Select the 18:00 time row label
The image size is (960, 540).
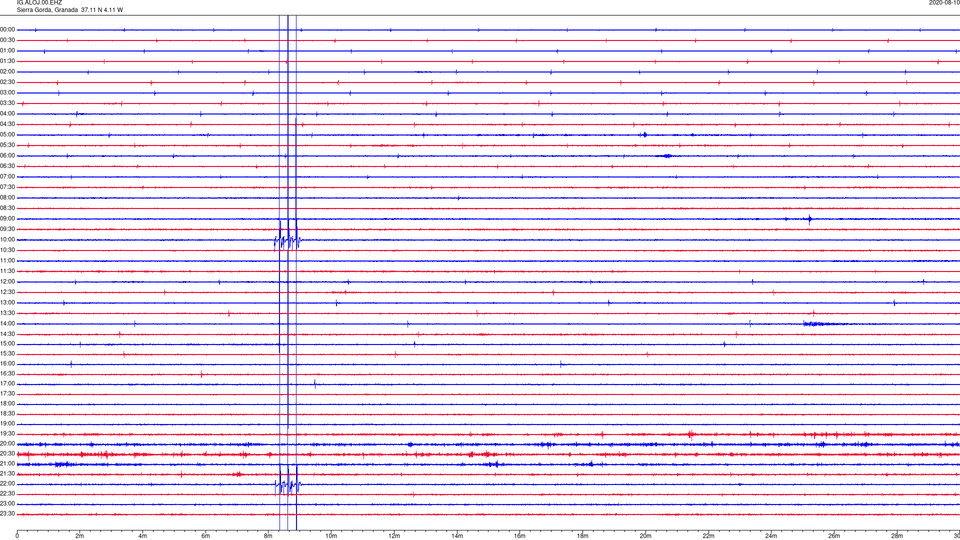click(x=8, y=403)
